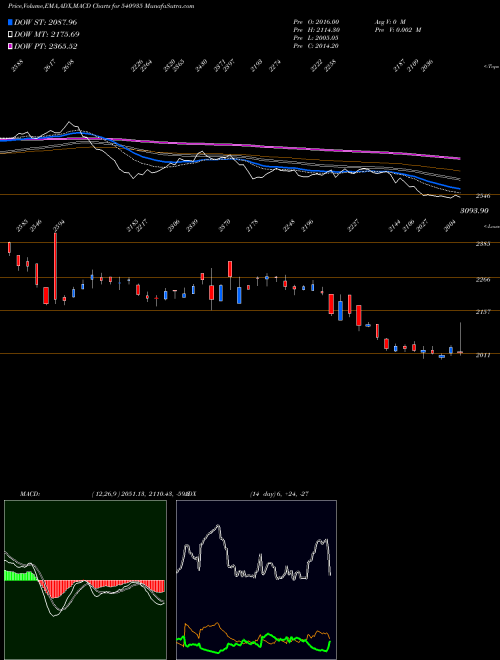Click the Pre H: 2114.30 value
500x660 pixels.
(316, 30)
